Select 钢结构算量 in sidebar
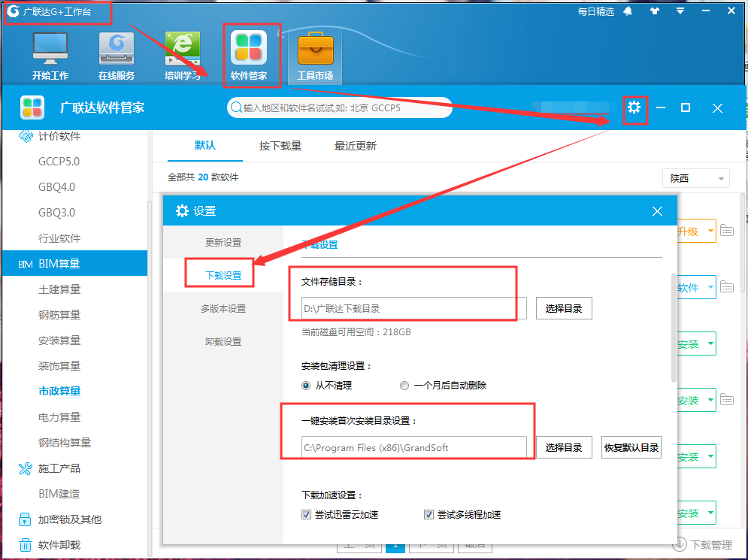This screenshot has width=748, height=560. click(x=65, y=443)
